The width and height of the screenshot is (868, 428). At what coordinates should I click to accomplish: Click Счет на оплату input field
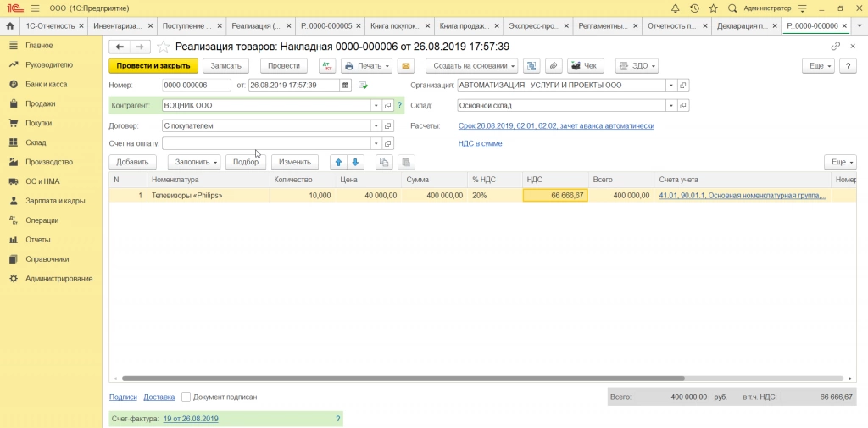265,143
